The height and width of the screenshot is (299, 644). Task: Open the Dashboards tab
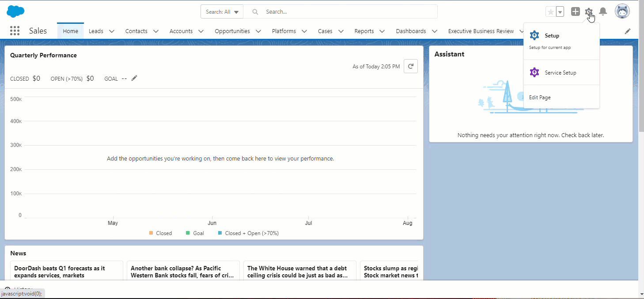(411, 31)
